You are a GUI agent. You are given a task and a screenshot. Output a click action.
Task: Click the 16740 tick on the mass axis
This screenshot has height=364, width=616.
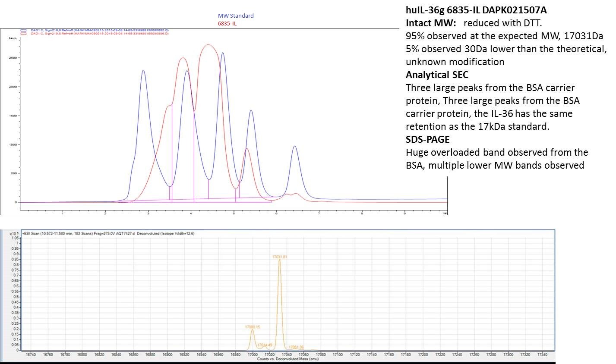point(31,355)
